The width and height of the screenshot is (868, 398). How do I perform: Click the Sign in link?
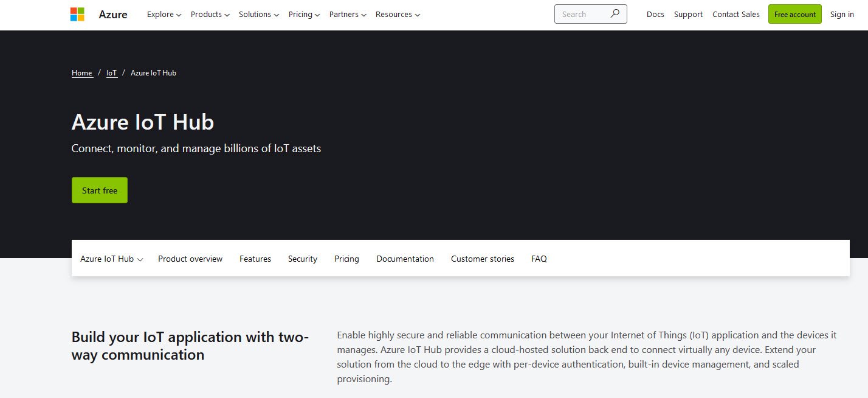tap(842, 14)
